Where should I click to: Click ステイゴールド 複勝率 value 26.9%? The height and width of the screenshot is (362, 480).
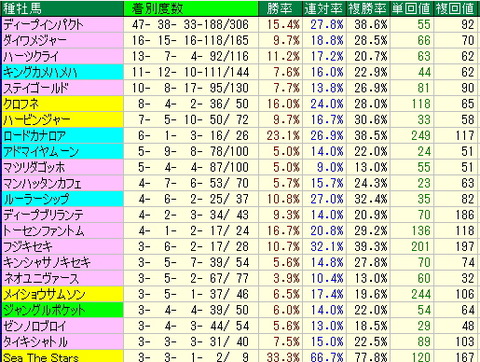(x=371, y=88)
